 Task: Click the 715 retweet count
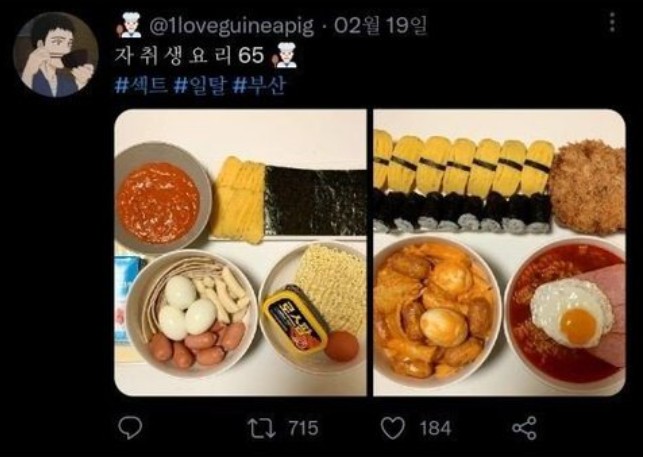click(304, 428)
